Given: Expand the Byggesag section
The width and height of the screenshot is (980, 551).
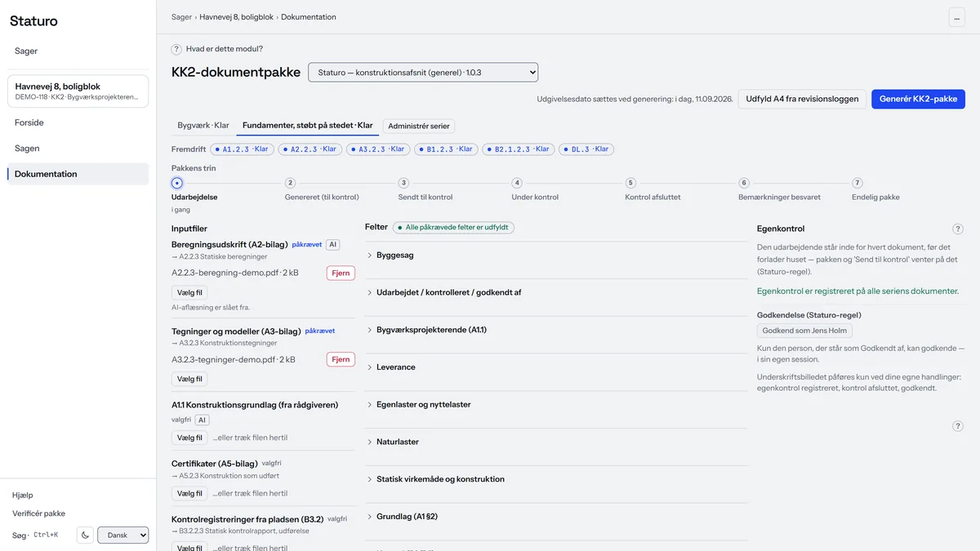Looking at the screenshot, I should point(556,256).
